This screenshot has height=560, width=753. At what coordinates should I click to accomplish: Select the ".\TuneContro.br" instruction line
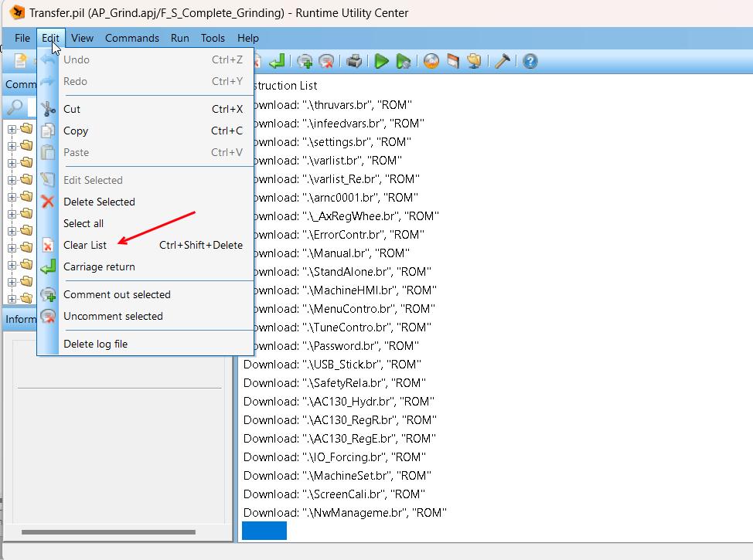pyautogui.click(x=343, y=328)
